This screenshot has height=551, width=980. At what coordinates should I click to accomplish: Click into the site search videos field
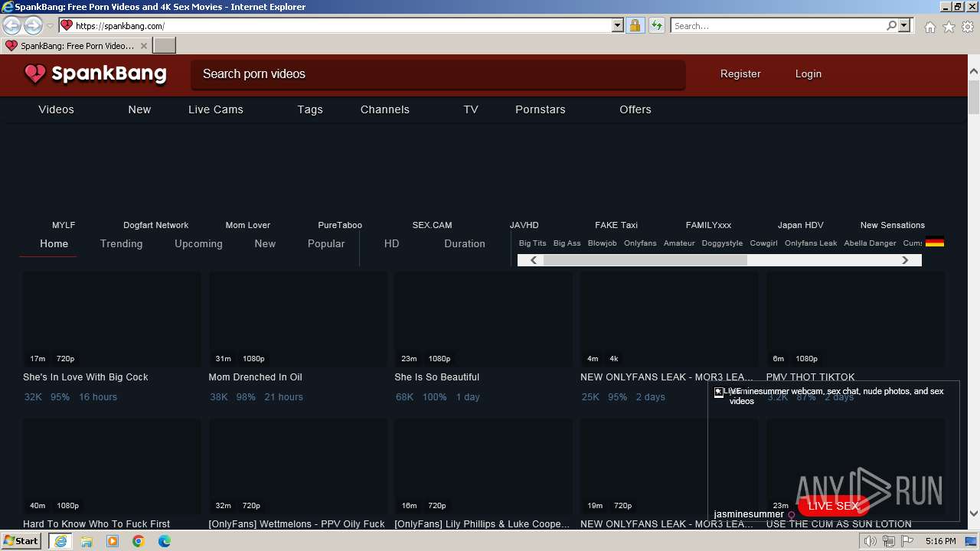tap(438, 74)
